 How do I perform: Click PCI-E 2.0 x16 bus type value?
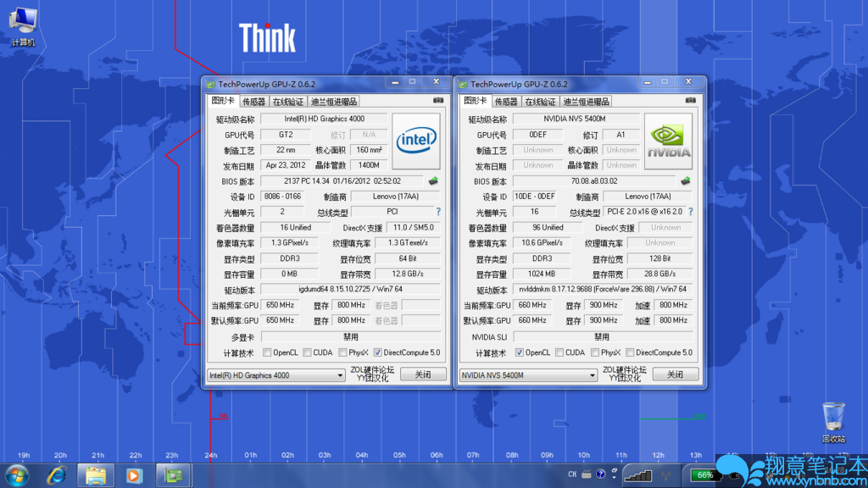645,212
